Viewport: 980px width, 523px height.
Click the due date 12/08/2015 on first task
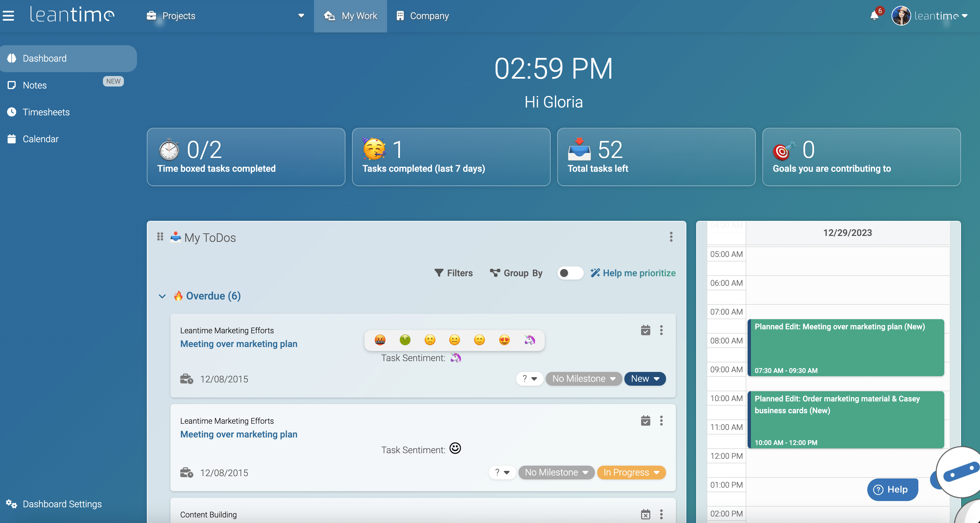pyautogui.click(x=224, y=379)
